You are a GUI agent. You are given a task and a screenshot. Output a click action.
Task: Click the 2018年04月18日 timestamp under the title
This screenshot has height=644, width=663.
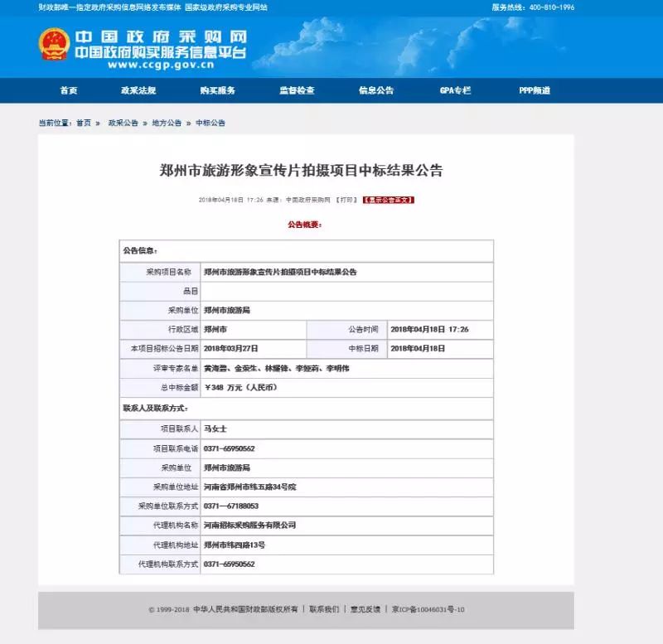(x=231, y=200)
